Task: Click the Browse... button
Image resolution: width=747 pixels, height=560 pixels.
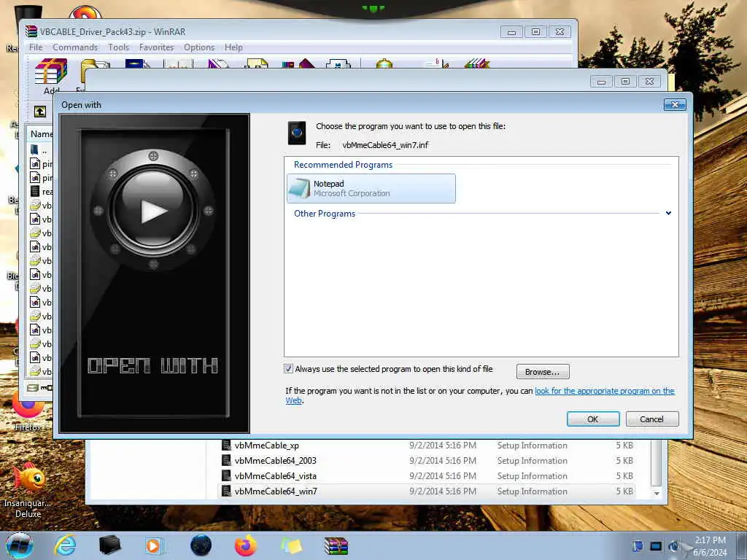Action: (543, 371)
